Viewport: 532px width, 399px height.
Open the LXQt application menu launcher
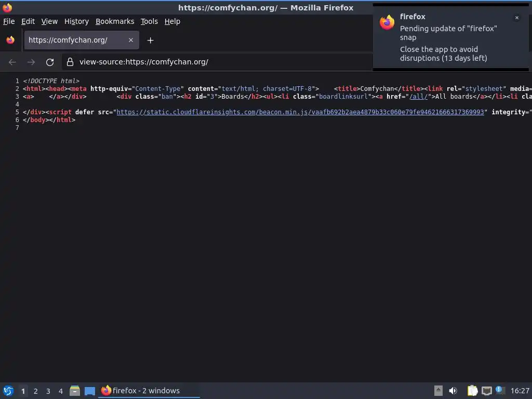click(8, 391)
